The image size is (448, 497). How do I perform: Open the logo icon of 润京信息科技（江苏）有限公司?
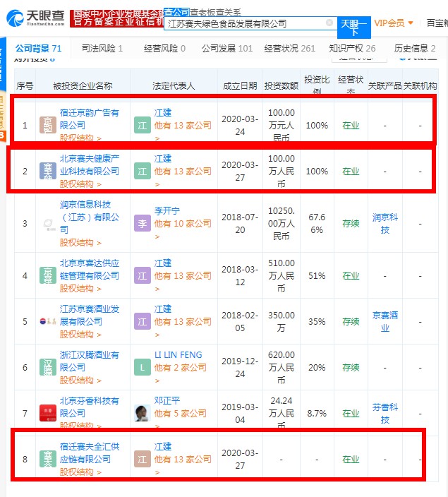(48, 224)
